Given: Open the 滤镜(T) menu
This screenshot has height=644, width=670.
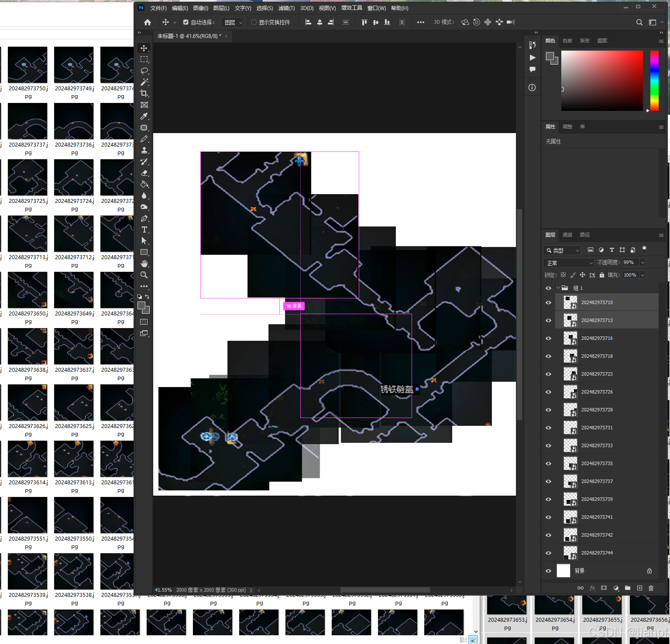Looking at the screenshot, I should coord(286,8).
